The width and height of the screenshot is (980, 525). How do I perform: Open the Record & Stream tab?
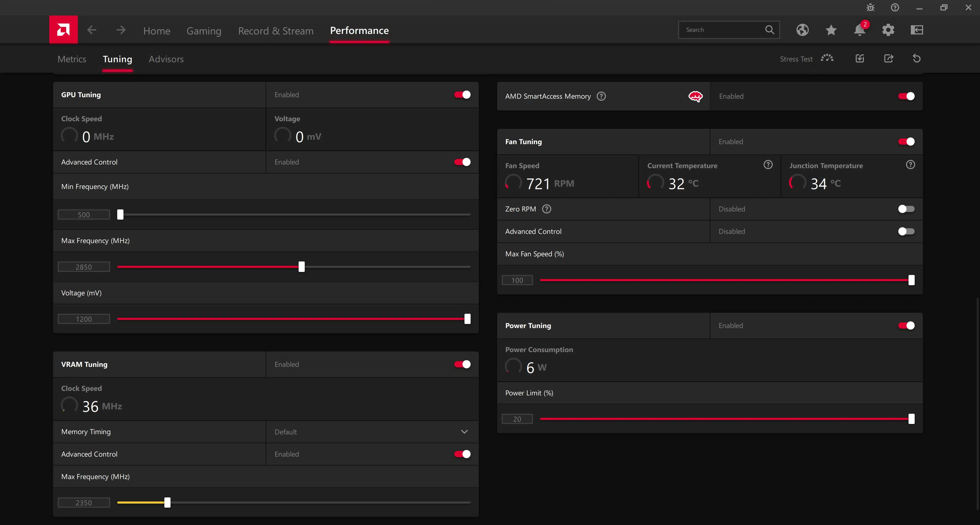pyautogui.click(x=276, y=31)
